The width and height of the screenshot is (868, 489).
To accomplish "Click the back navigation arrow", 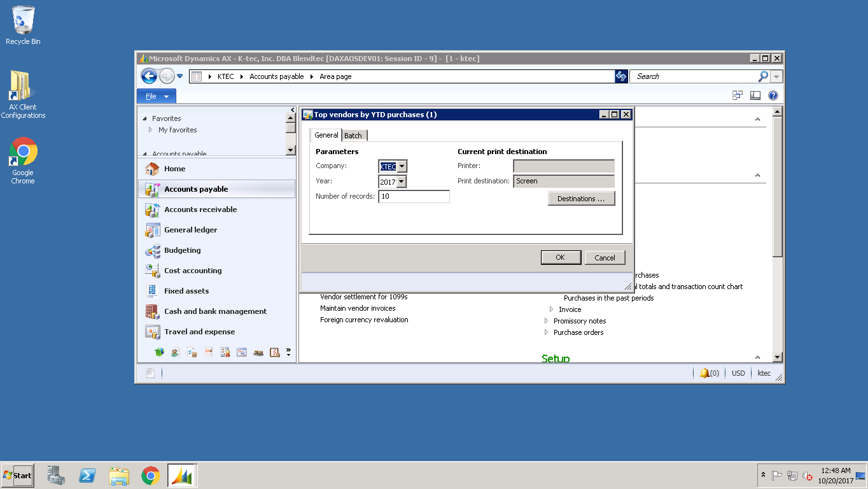I will point(149,76).
